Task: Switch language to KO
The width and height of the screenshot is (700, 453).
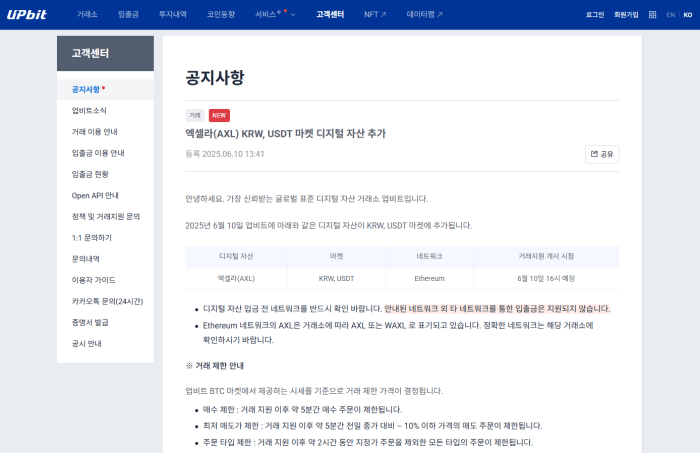Action: 688,15
